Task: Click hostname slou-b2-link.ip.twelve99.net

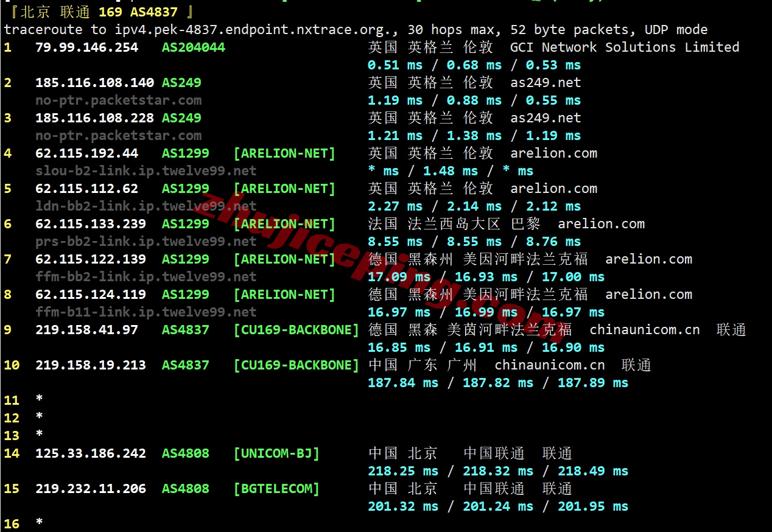Action: pos(146,171)
